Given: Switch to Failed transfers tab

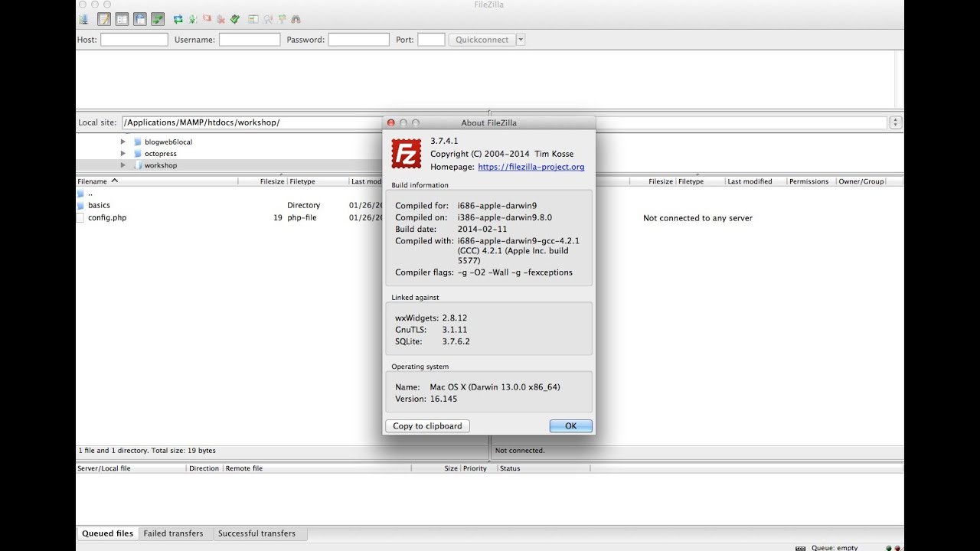Looking at the screenshot, I should pos(174,533).
